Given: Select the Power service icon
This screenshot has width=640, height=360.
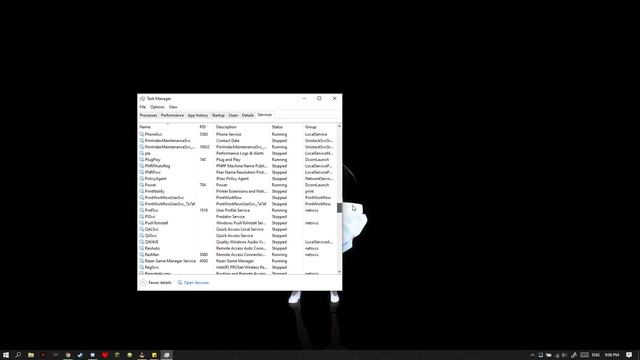Looking at the screenshot, I should pyautogui.click(x=142, y=185).
